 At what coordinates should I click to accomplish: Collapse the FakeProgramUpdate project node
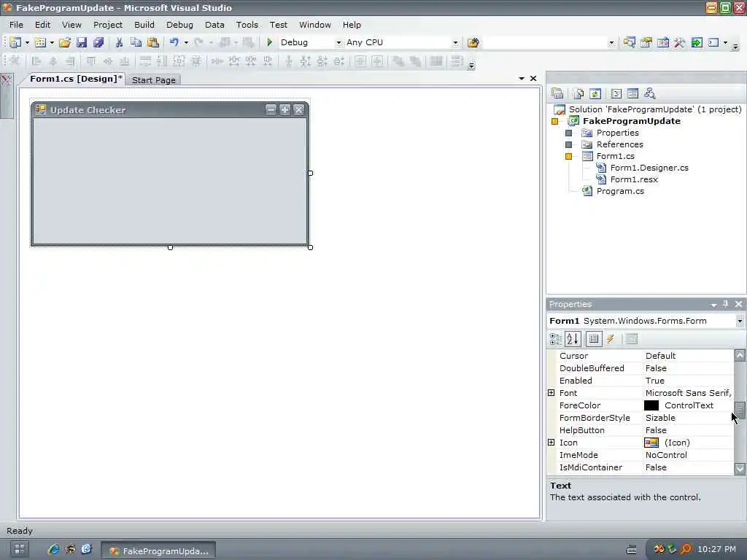[554, 122]
